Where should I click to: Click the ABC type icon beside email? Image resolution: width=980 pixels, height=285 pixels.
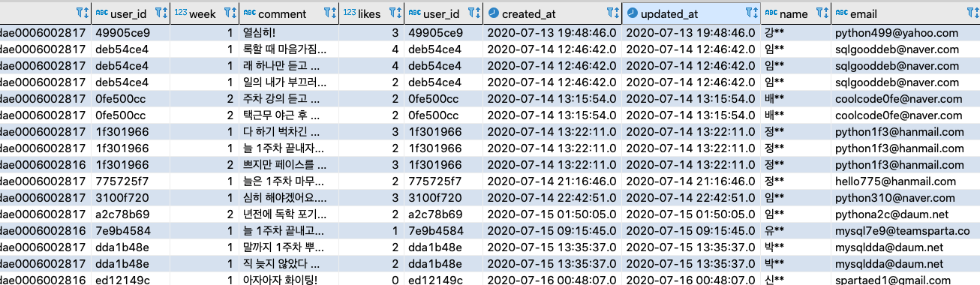click(842, 13)
